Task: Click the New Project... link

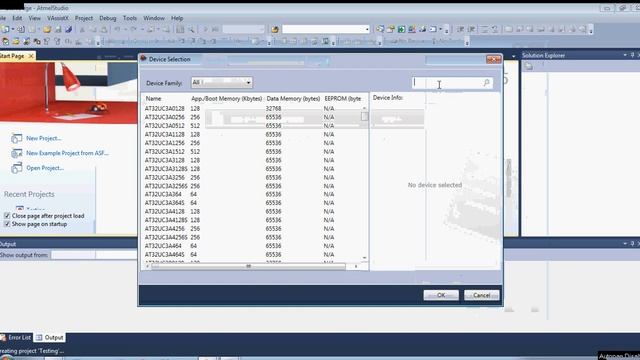Action: tap(44, 138)
